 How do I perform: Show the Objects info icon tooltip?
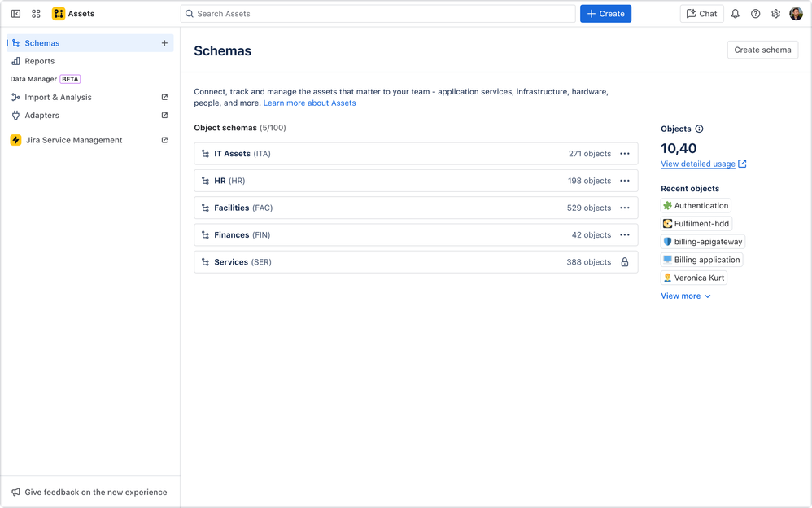[699, 129]
